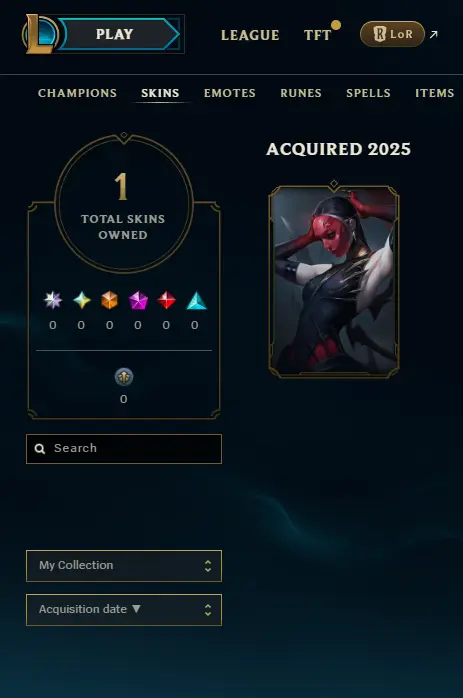Click the white star-shaped gem icon
This screenshot has width=463, height=698.
coord(53,300)
